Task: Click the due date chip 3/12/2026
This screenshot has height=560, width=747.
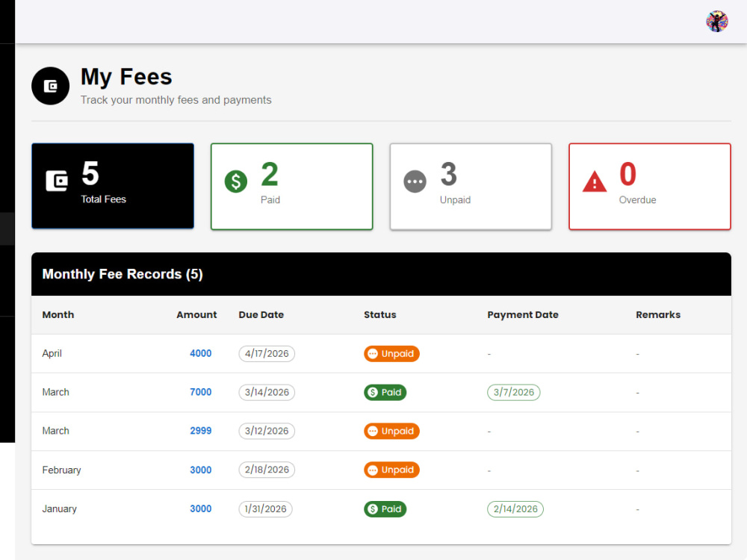Action: point(267,431)
